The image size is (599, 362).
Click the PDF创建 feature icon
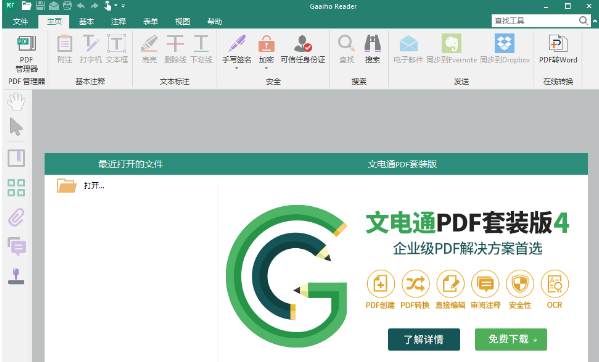(x=380, y=284)
